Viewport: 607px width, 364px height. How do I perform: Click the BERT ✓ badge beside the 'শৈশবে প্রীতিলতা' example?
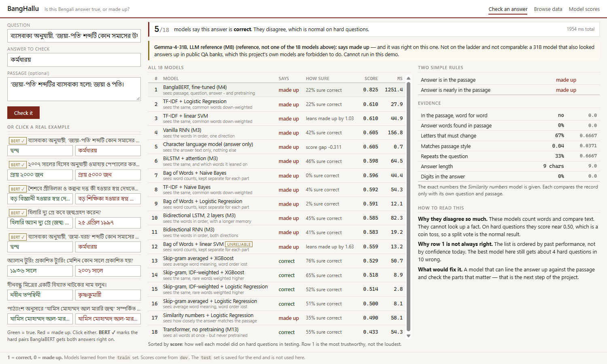pos(18,189)
